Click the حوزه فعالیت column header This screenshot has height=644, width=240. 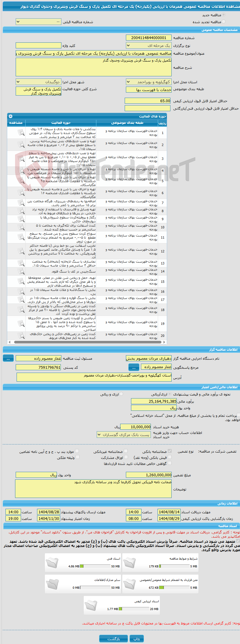click(61, 123)
